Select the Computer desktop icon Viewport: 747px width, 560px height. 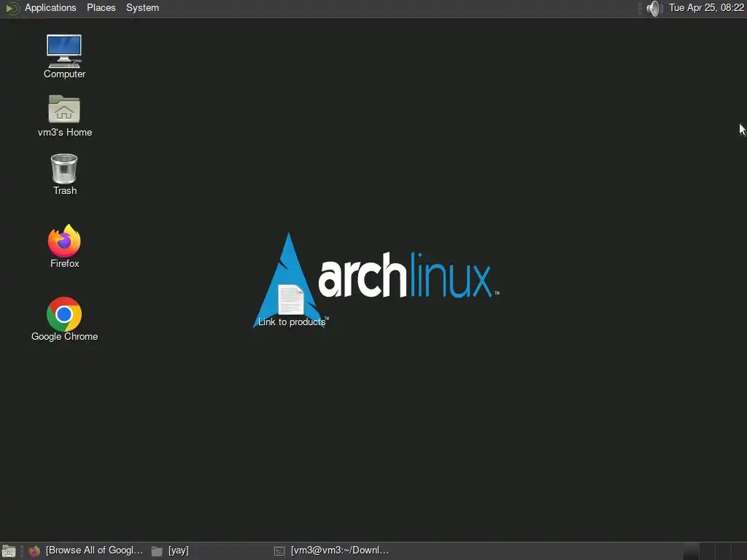64,52
